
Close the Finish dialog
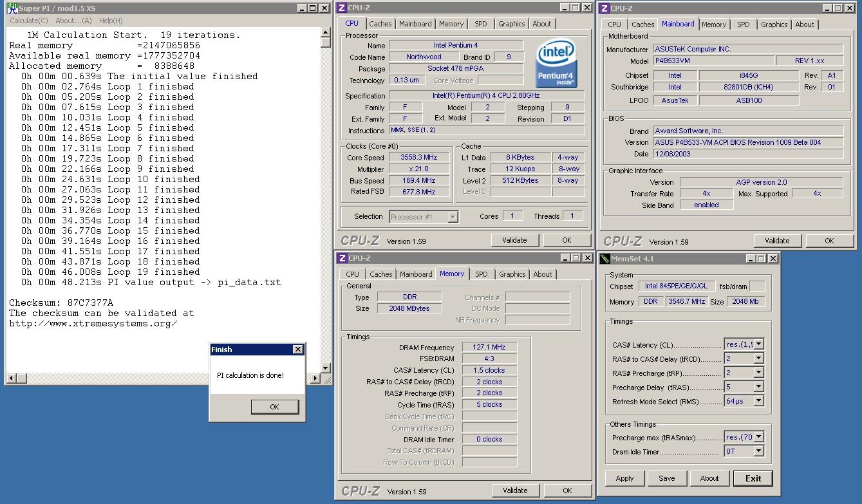(297, 350)
